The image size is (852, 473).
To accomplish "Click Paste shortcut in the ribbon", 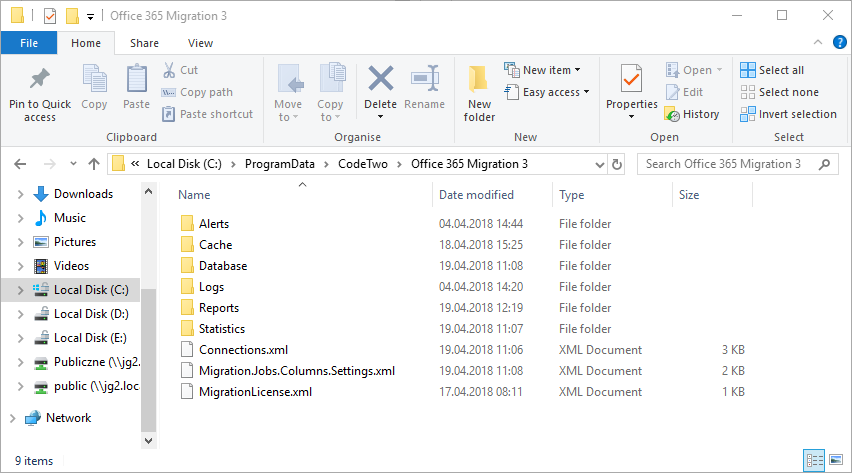I will tap(208, 114).
